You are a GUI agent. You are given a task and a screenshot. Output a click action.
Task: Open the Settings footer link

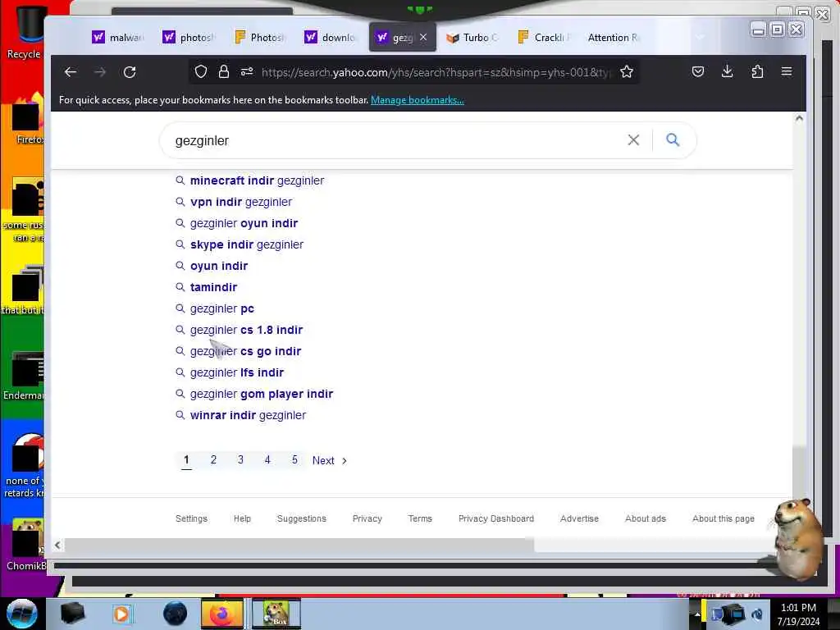pyautogui.click(x=191, y=518)
